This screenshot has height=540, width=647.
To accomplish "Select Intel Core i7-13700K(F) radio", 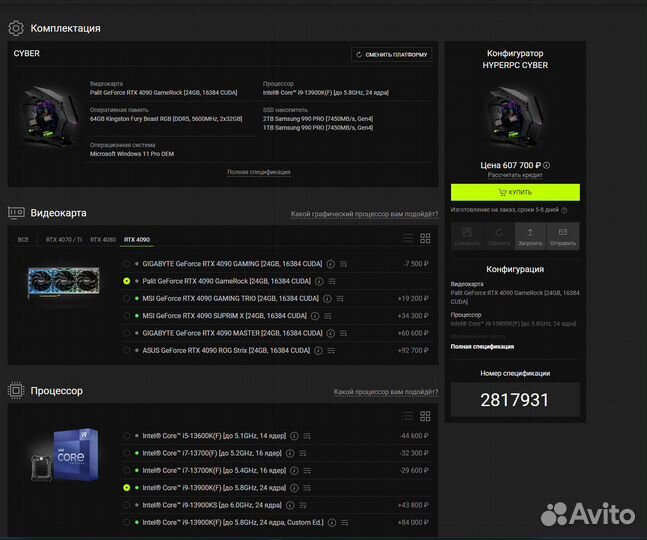I will (126, 470).
